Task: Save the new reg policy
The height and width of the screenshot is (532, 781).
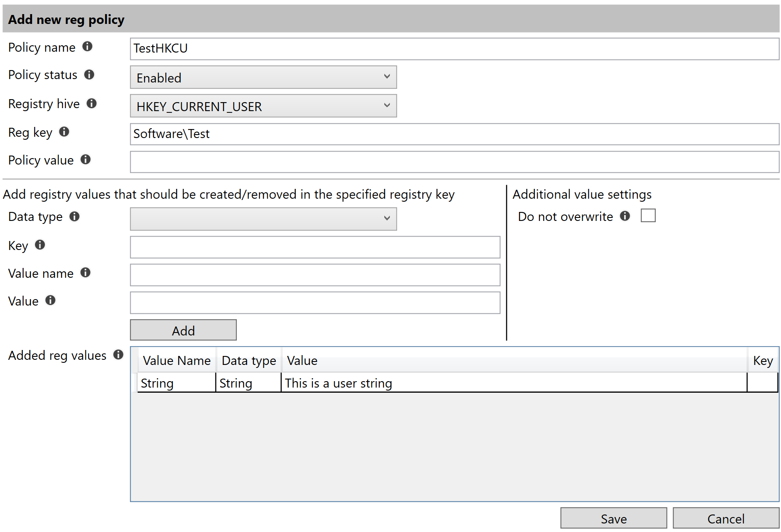Action: (613, 518)
